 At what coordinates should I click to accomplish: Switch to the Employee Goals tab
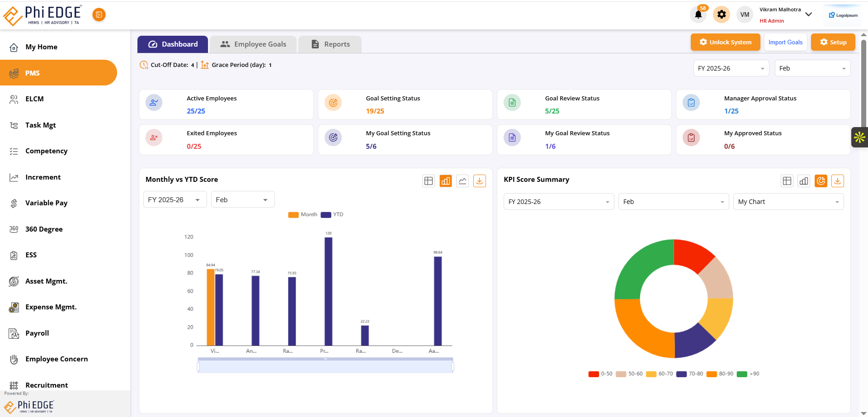pyautogui.click(x=253, y=44)
